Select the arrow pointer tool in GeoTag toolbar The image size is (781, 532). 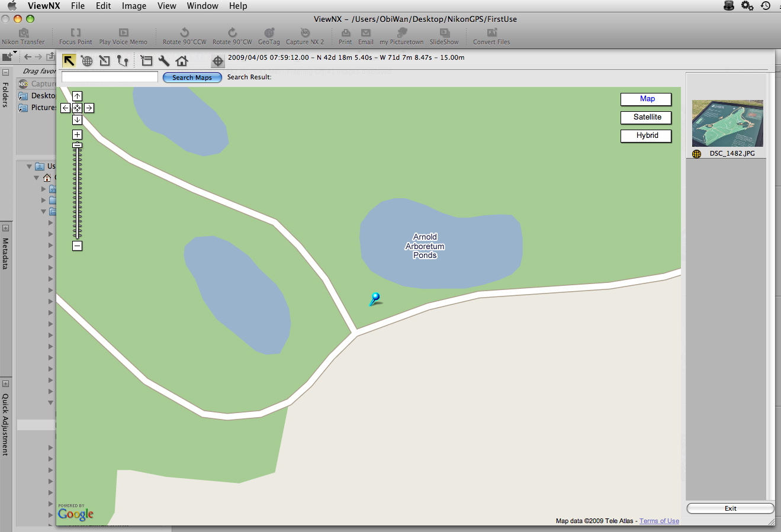[69, 60]
